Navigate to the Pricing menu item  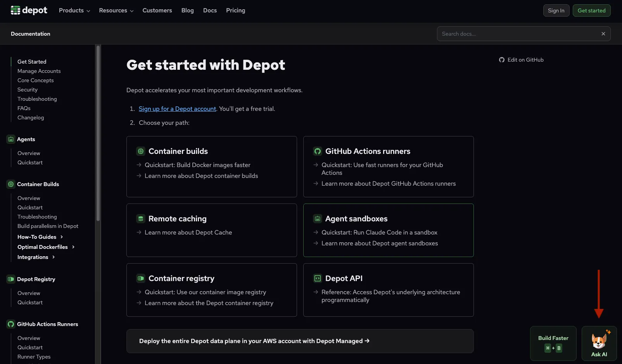235,10
